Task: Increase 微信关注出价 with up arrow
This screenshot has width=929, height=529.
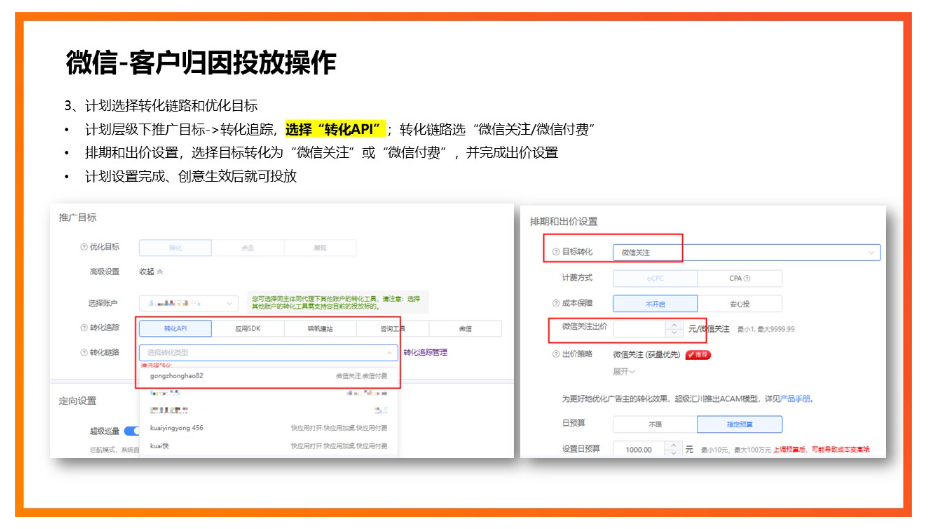Action: pos(674,325)
